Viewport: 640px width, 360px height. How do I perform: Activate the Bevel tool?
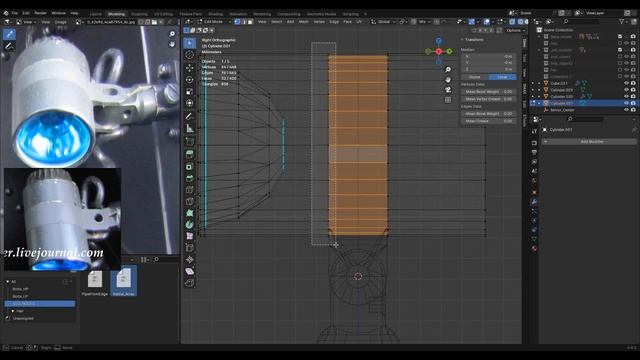coord(190,178)
